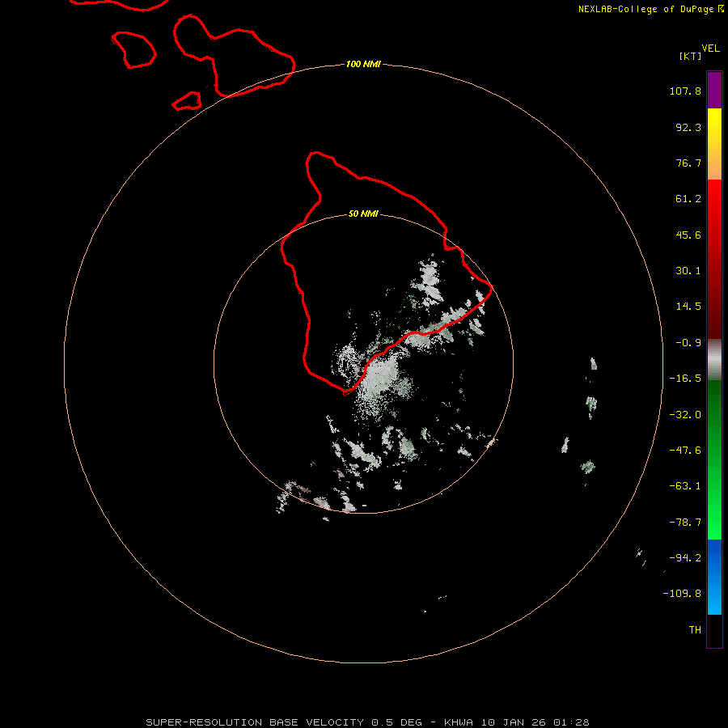728x728 pixels.
Task: Click the 30.1 scale value
Action: pos(688,271)
